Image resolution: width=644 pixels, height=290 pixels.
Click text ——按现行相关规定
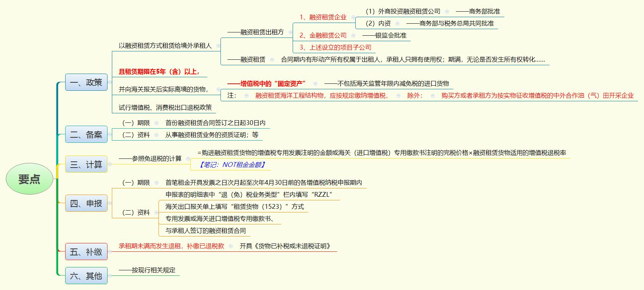click(147, 270)
